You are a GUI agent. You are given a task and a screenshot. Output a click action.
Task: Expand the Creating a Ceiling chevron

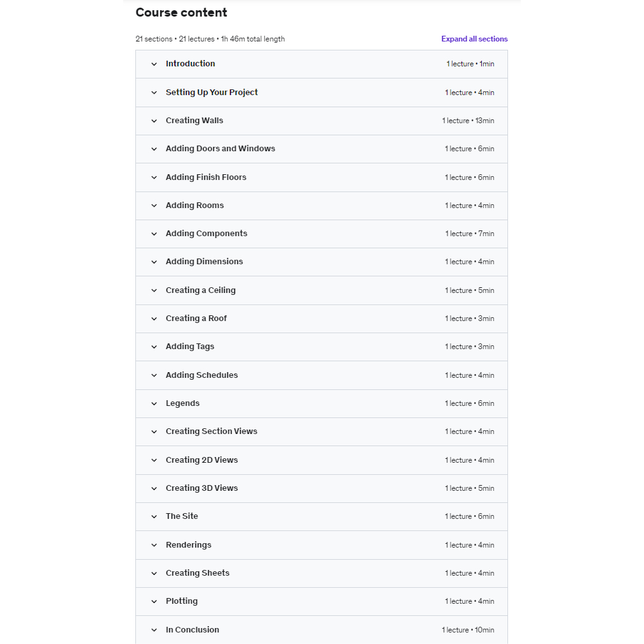(x=154, y=290)
